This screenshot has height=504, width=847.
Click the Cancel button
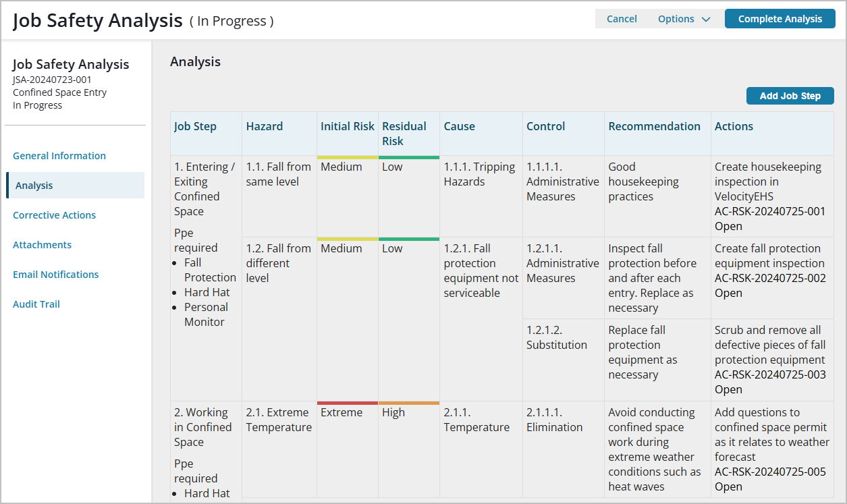coord(622,19)
